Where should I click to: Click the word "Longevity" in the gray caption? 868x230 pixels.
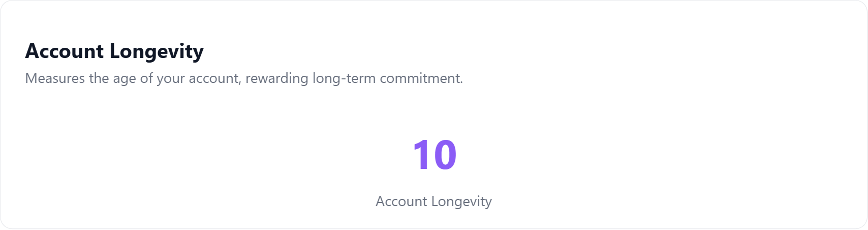click(x=461, y=202)
